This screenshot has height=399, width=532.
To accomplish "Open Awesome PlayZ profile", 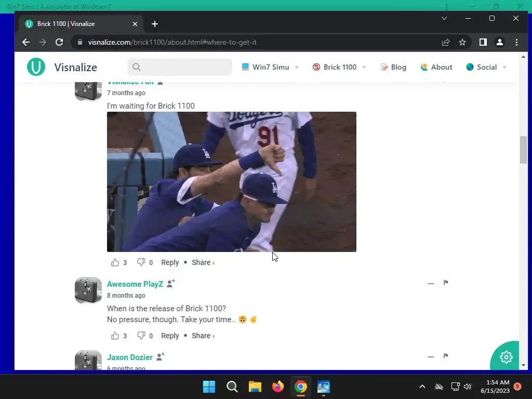I will [x=135, y=284].
